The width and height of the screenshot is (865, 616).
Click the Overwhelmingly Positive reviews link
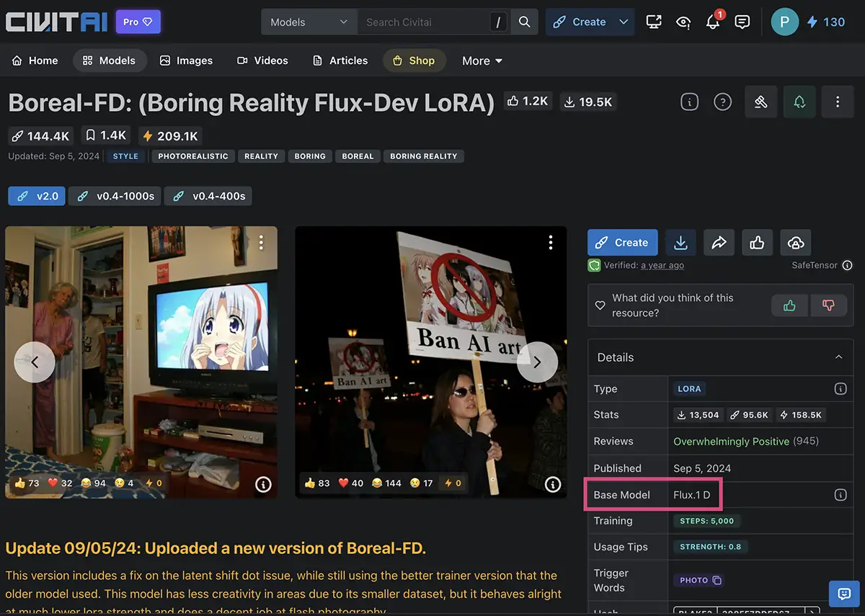tap(731, 441)
